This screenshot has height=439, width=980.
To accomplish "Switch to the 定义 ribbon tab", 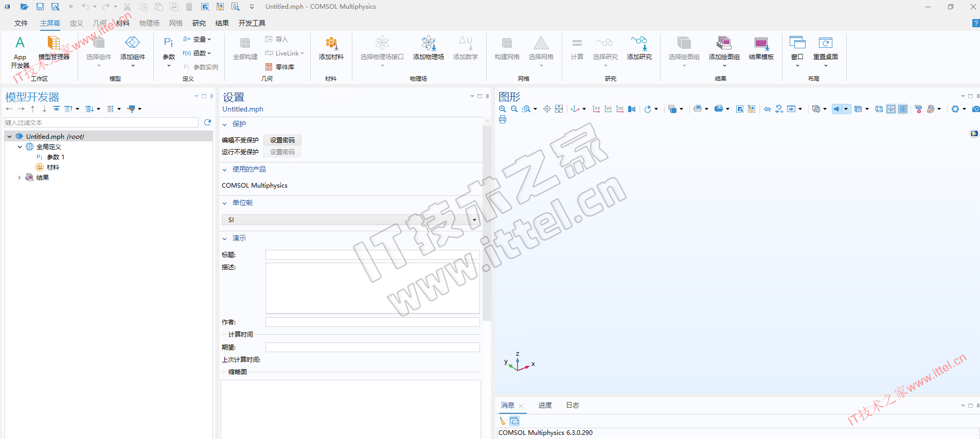I will tap(77, 23).
